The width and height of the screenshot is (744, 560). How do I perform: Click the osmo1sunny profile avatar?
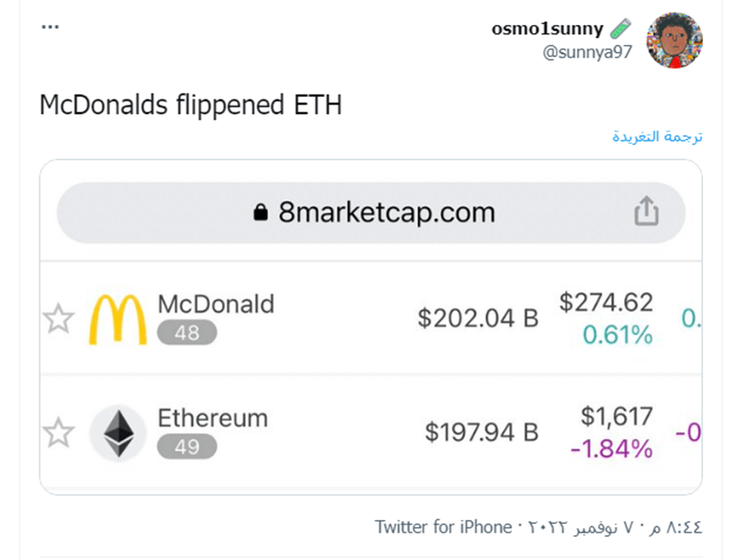click(x=674, y=40)
